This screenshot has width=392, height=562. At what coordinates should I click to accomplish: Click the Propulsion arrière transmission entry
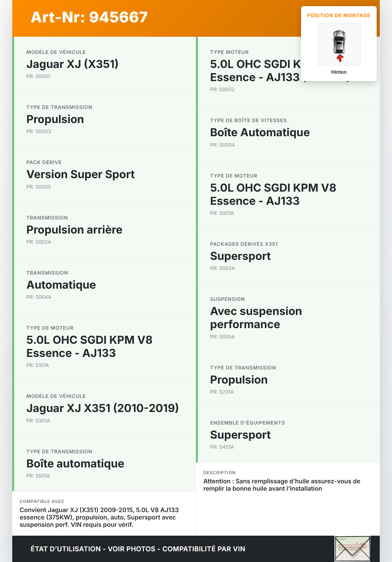pos(74,230)
